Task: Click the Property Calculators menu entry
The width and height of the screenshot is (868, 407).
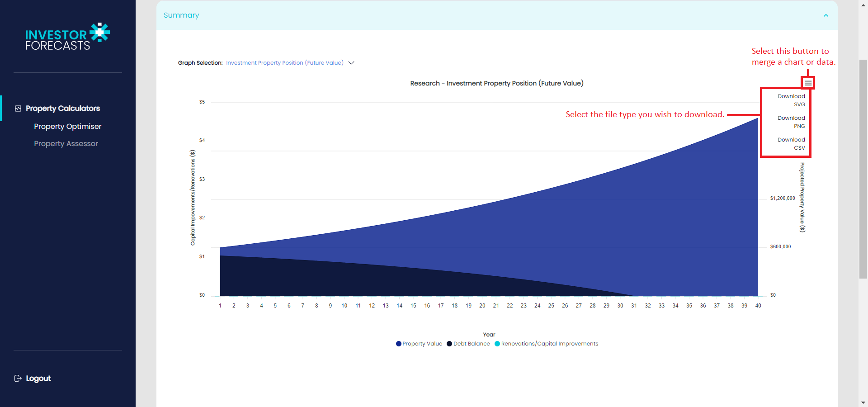Action: (62, 108)
